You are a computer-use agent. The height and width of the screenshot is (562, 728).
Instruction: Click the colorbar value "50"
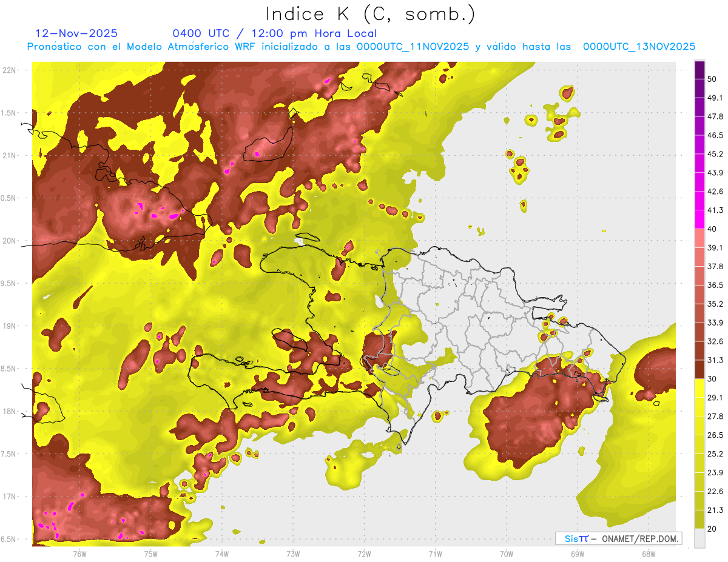(x=713, y=79)
